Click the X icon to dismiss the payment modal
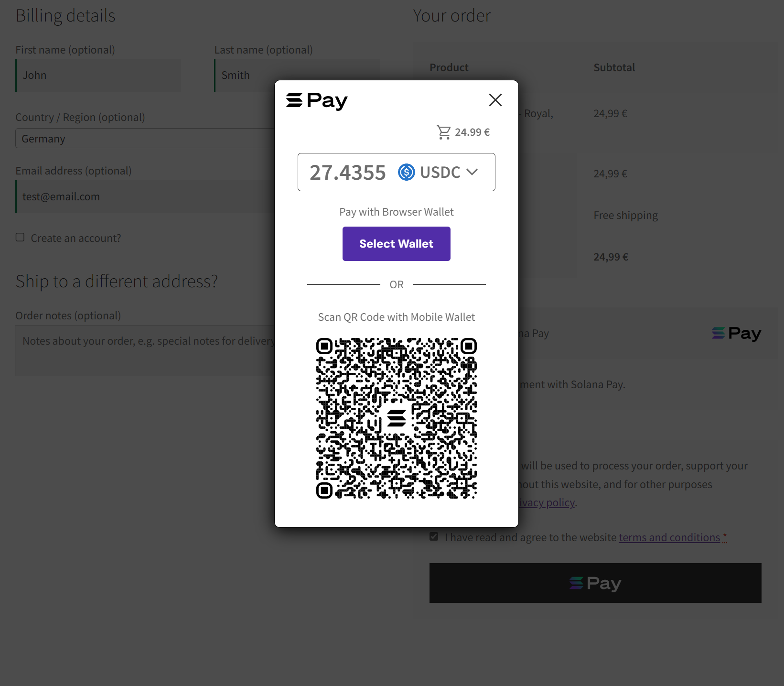 (x=495, y=100)
